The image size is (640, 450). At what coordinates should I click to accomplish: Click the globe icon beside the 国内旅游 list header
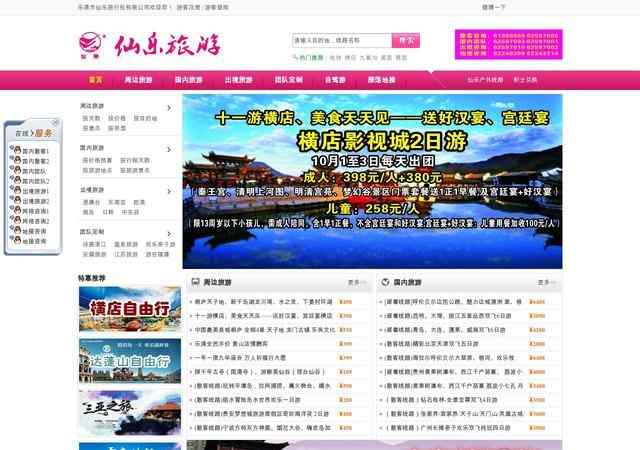[x=385, y=282]
